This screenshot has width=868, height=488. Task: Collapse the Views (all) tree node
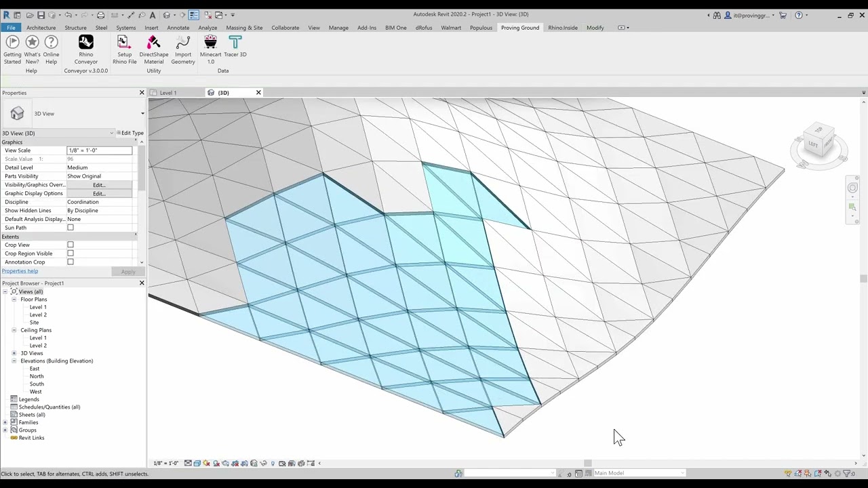[5, 291]
